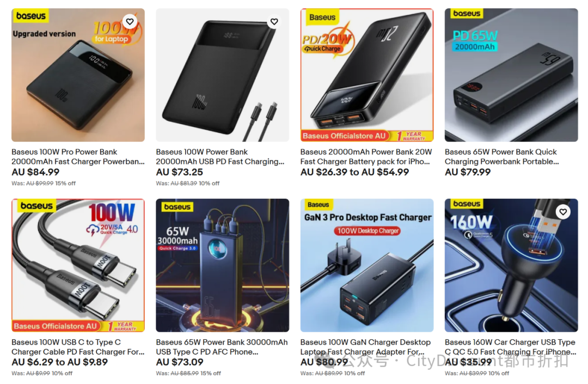The image size is (588, 384).
Task: Add Baseus 100W Pro Power Bank to watchlist
Action: (x=130, y=21)
